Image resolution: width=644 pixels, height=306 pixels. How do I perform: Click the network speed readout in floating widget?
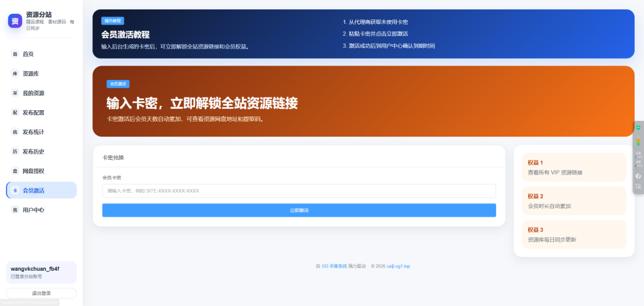(x=638, y=159)
